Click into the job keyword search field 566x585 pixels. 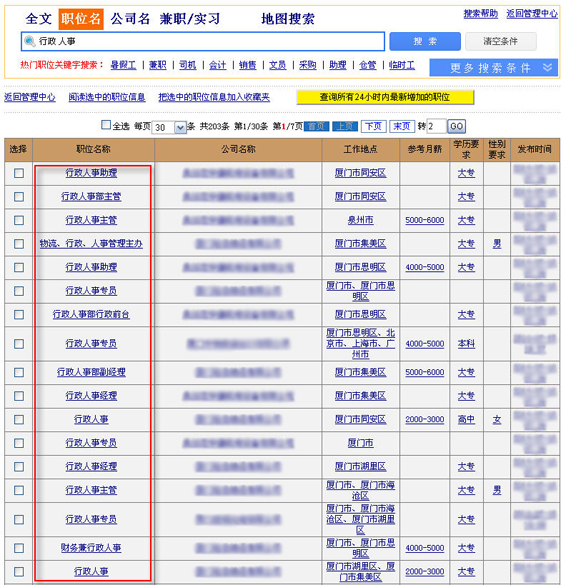(203, 41)
